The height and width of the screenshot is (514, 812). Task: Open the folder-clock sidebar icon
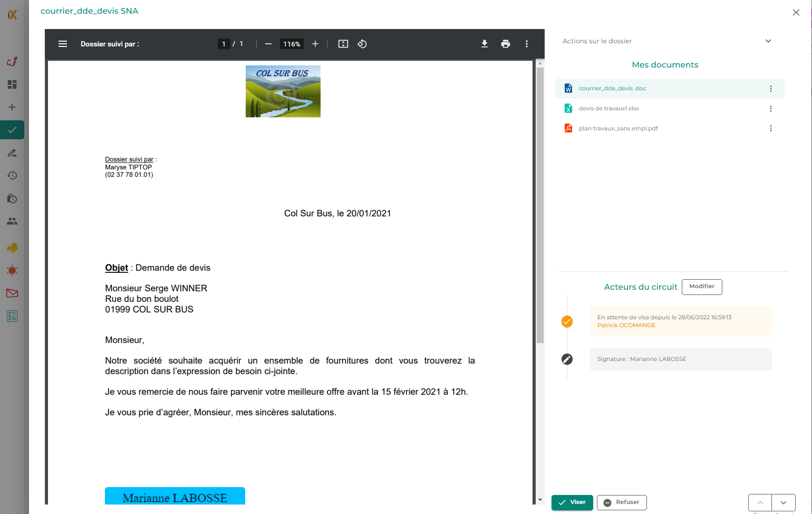pos(12,198)
